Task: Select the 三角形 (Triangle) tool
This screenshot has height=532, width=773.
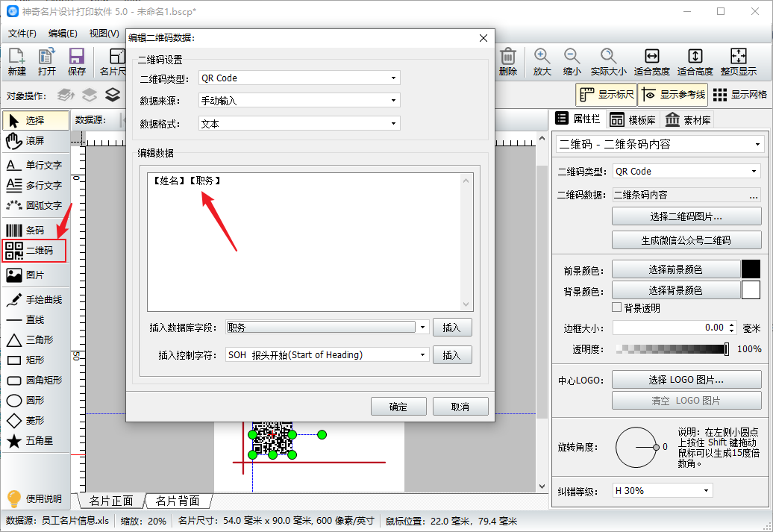Action: (36, 340)
